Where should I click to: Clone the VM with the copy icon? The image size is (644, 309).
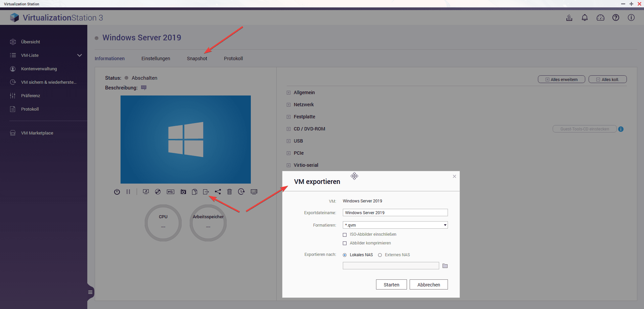194,192
